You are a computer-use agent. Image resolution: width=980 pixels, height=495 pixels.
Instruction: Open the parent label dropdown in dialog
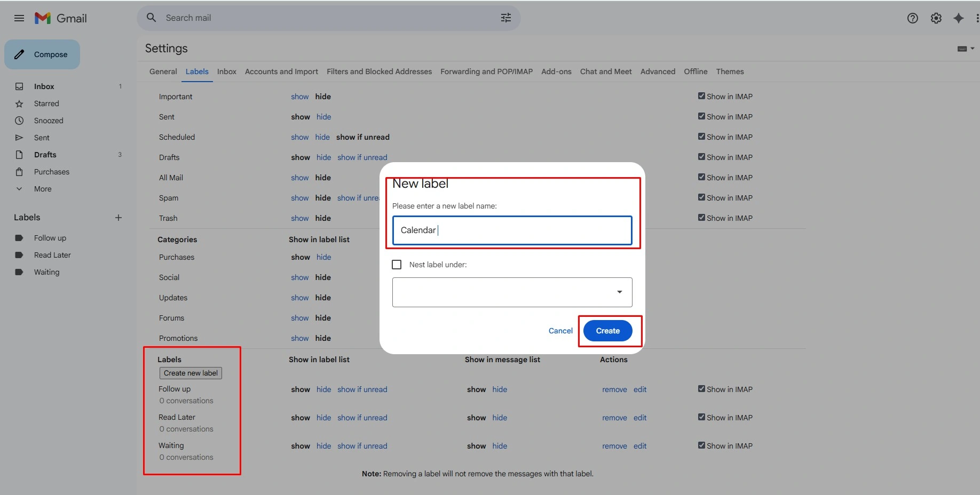[512, 292]
